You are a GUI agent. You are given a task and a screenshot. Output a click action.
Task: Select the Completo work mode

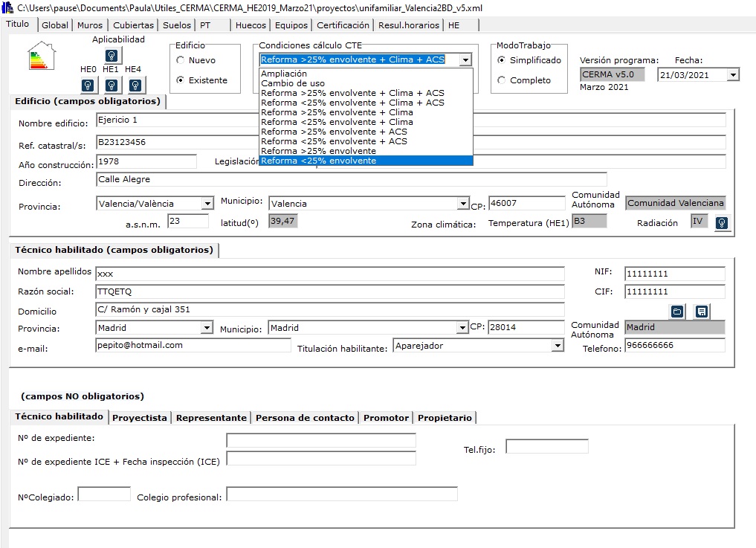click(x=502, y=80)
